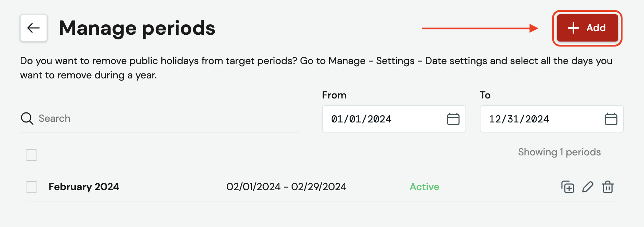Click the To date 12/31/2024 field

pyautogui.click(x=552, y=119)
